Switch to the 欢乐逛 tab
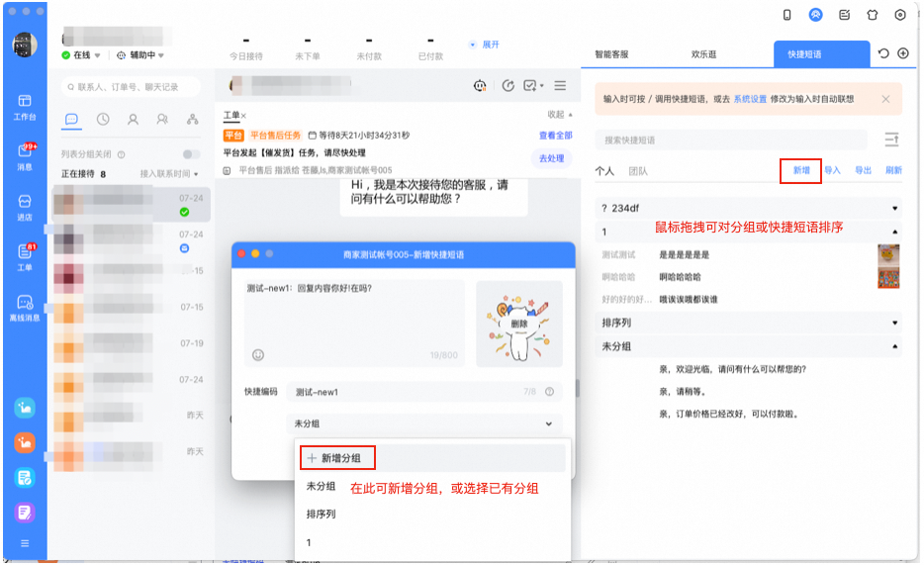Screen dimensions: 924x565 [703, 54]
